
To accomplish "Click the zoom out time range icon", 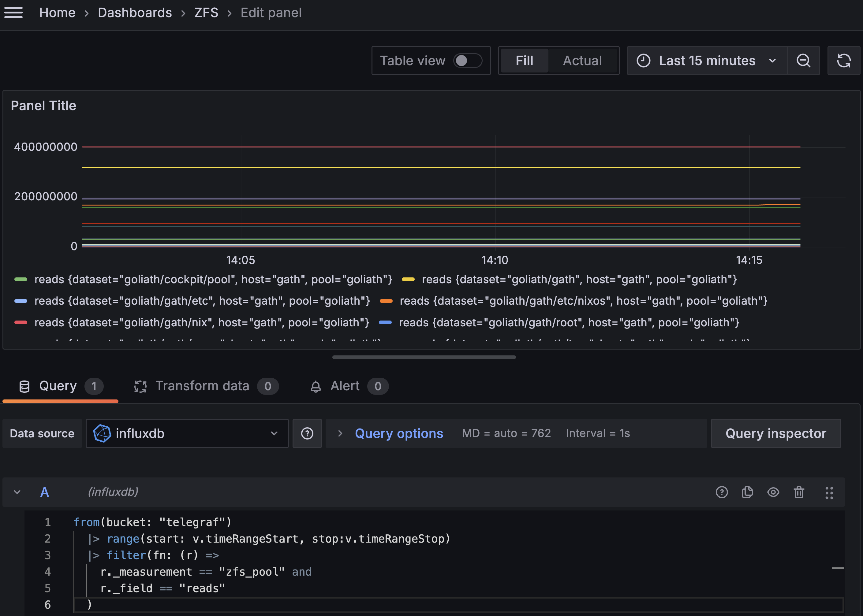I will (x=803, y=61).
